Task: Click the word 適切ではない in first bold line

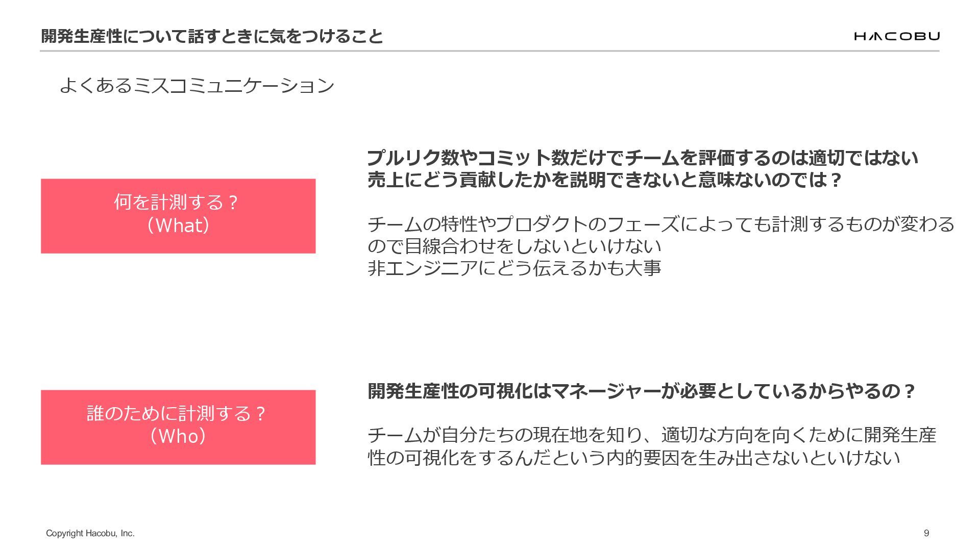Action: (863, 158)
